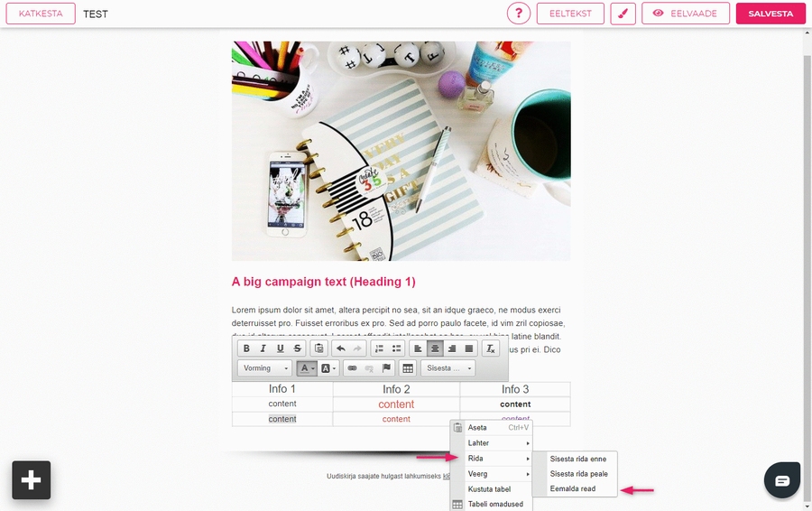The height and width of the screenshot is (511, 812).
Task: Click the EELVAADE preview button
Action: [x=685, y=14]
